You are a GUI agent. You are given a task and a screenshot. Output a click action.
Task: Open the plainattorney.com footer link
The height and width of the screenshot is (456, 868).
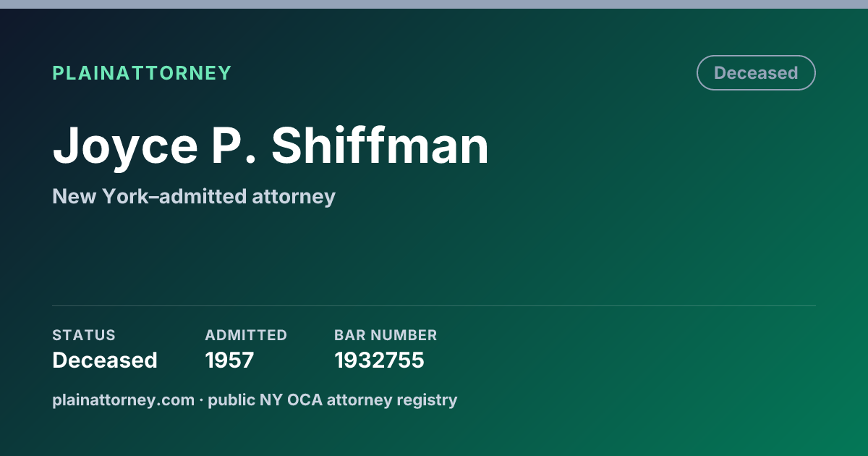tap(123, 400)
